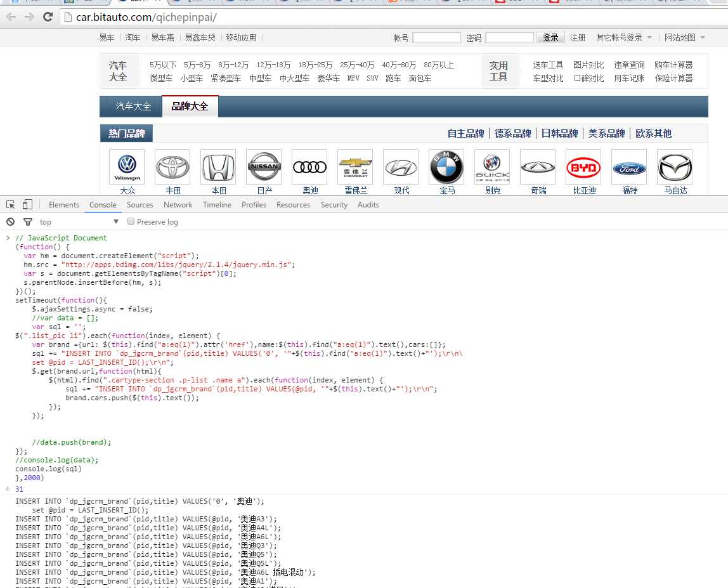Open Ford 福特 brand logo
The width and height of the screenshot is (728, 588).
(x=629, y=167)
